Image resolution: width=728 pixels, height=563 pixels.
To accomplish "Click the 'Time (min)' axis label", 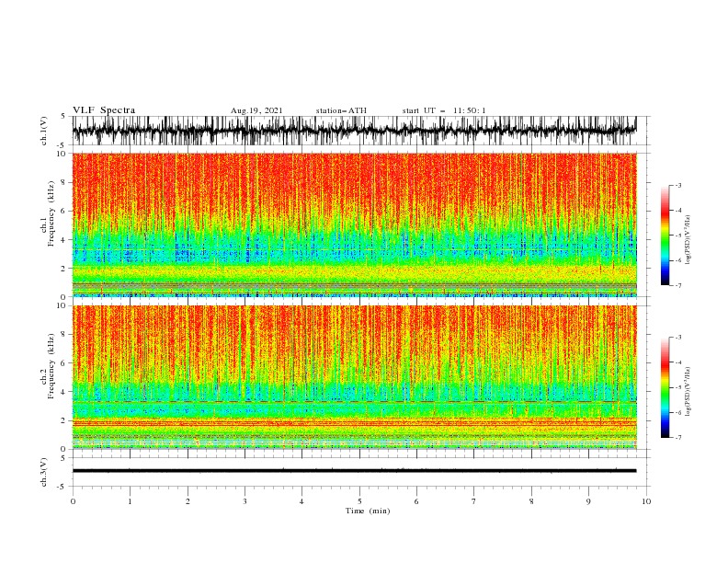I will coord(368,511).
